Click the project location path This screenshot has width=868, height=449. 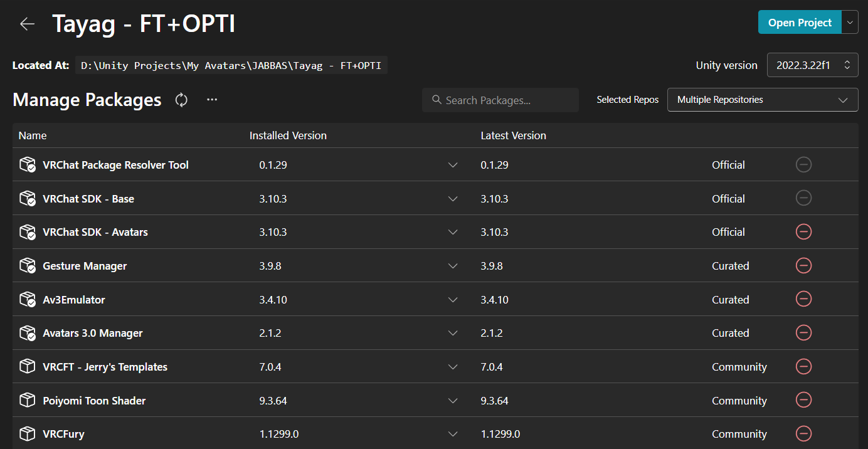click(231, 65)
